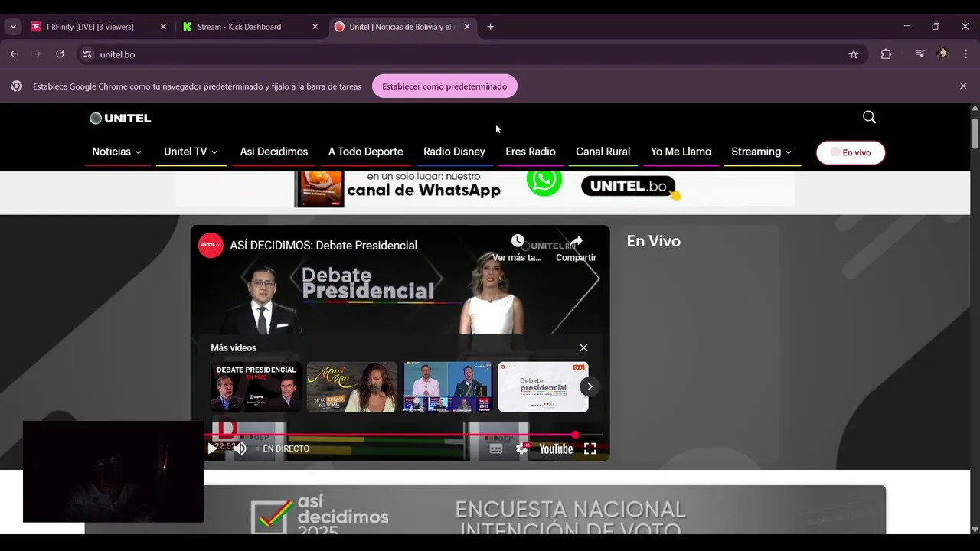Image resolution: width=980 pixels, height=551 pixels.
Task: Dismiss the default browser infobar
Action: click(x=963, y=86)
